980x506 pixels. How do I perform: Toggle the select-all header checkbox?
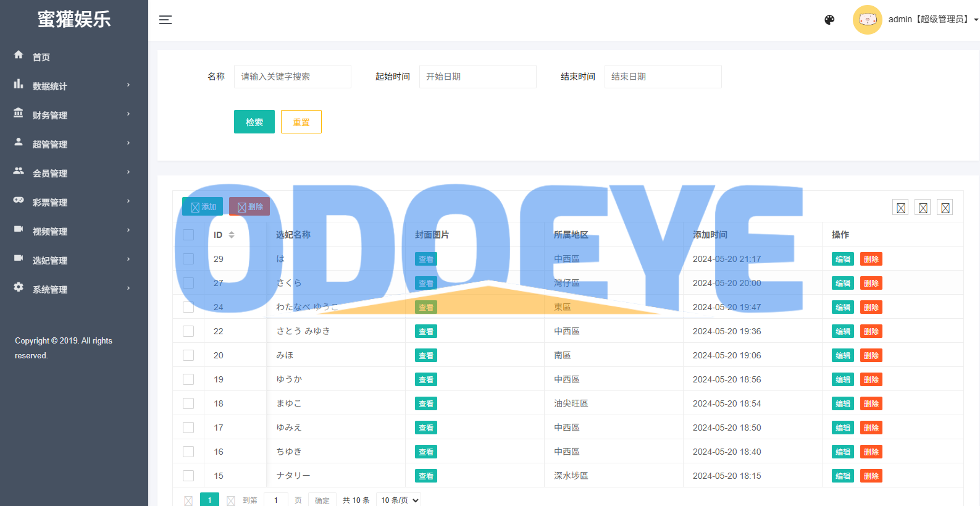pos(188,235)
